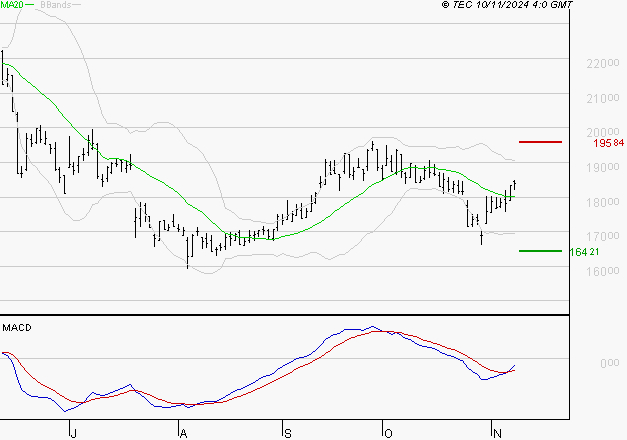Click the 220.00 price axis label
Viewport: 627px width, 440px height.
click(x=603, y=63)
